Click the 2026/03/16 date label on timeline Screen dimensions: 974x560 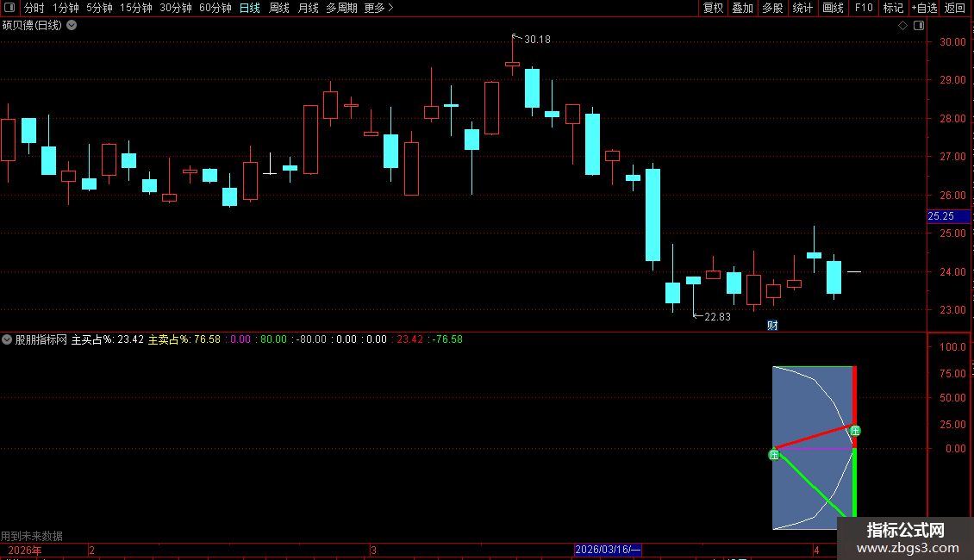(608, 550)
